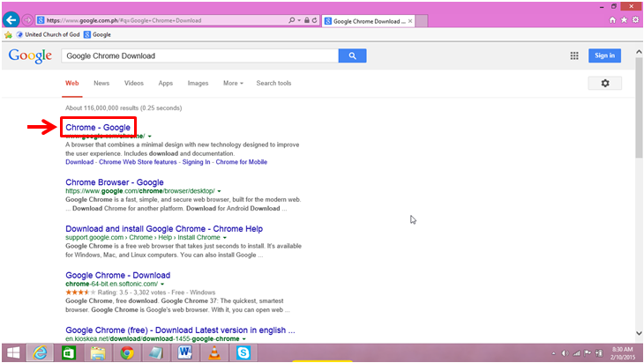This screenshot has width=644, height=363.
Task: Expand arrow beside kioskea.net URL
Action: pyautogui.click(x=244, y=339)
